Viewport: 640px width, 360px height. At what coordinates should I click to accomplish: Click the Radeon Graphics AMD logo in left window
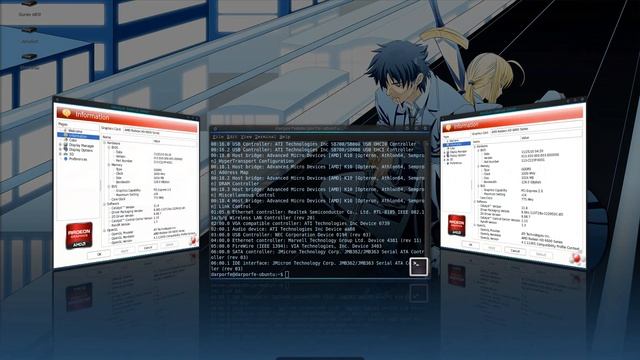pos(79,235)
